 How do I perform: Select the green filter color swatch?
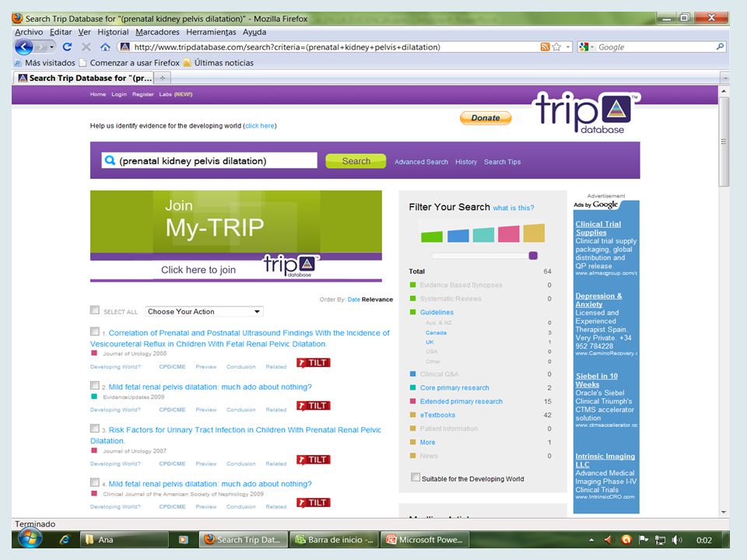pos(432,236)
